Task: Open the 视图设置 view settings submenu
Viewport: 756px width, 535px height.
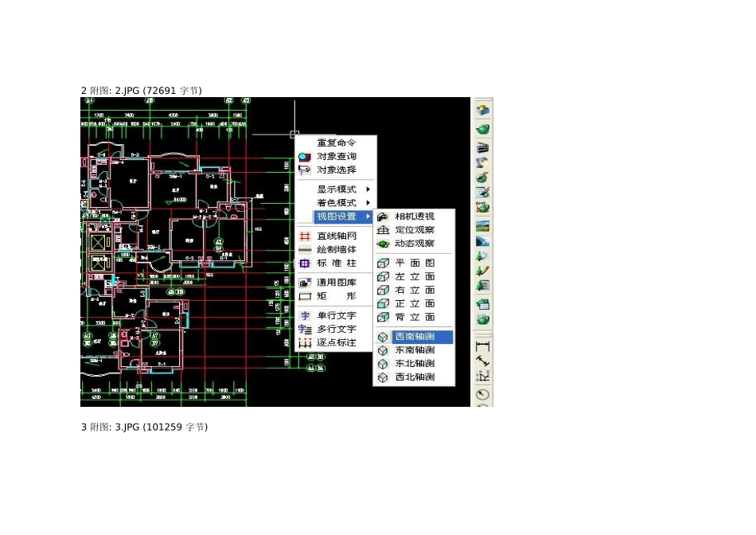Action: [x=336, y=217]
